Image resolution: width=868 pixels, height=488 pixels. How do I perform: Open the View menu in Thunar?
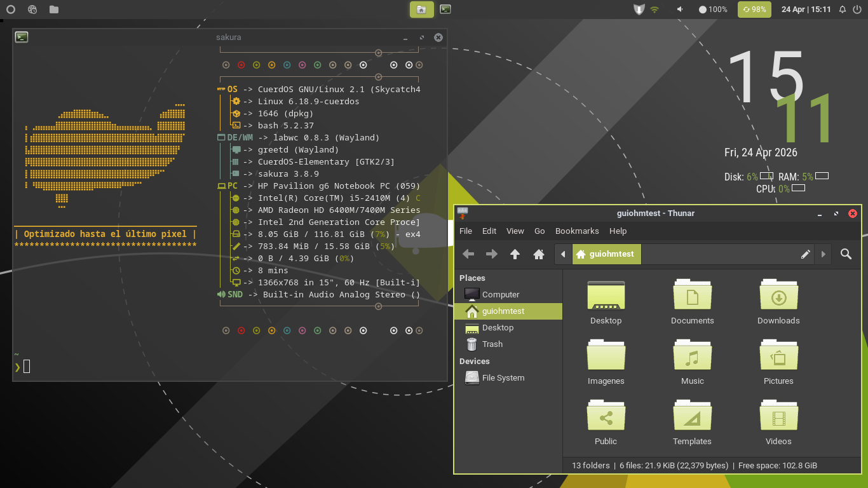click(x=515, y=231)
